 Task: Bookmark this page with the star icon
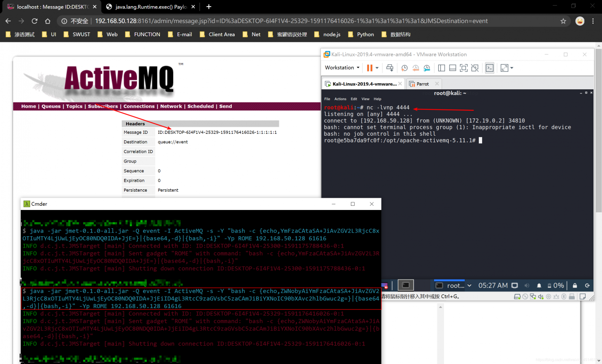click(x=563, y=21)
